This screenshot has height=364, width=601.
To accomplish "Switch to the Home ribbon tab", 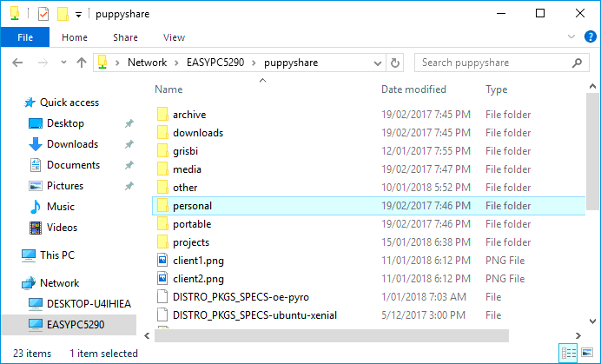I will point(75,37).
